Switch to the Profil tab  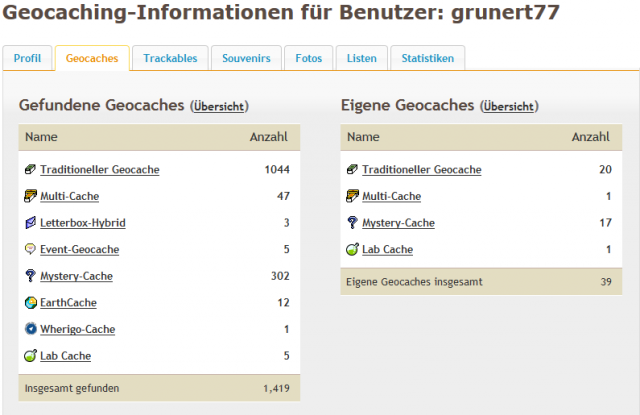[27, 58]
